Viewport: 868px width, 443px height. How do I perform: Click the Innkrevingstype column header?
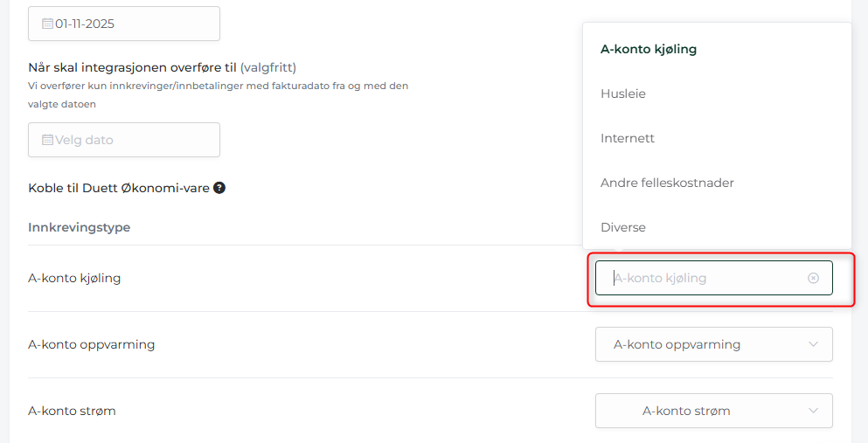(x=80, y=227)
